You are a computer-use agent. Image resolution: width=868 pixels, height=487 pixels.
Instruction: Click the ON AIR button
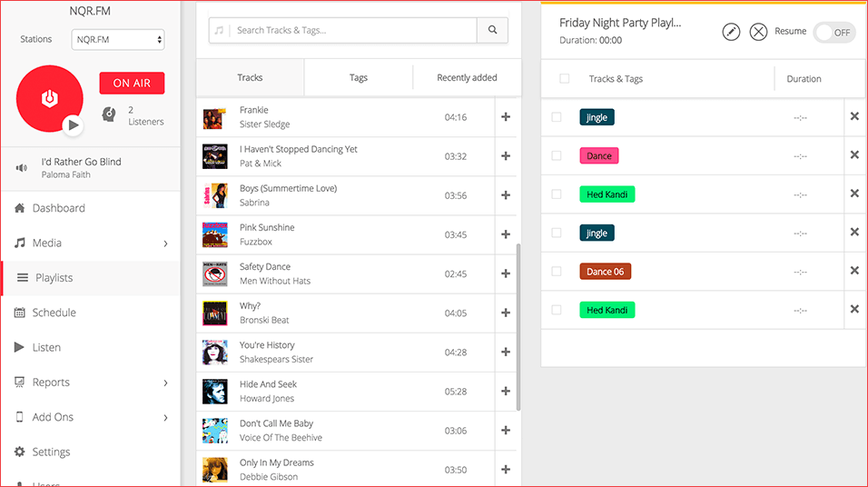[132, 84]
